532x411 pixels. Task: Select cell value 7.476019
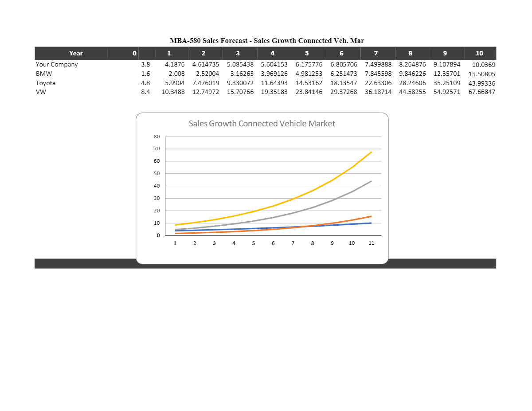click(x=206, y=83)
